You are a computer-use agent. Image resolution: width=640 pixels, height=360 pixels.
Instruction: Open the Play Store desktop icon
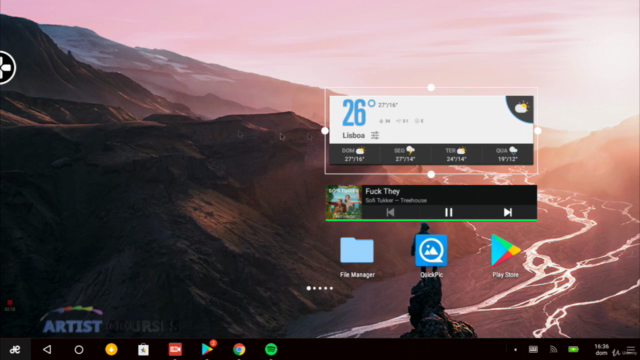505,256
